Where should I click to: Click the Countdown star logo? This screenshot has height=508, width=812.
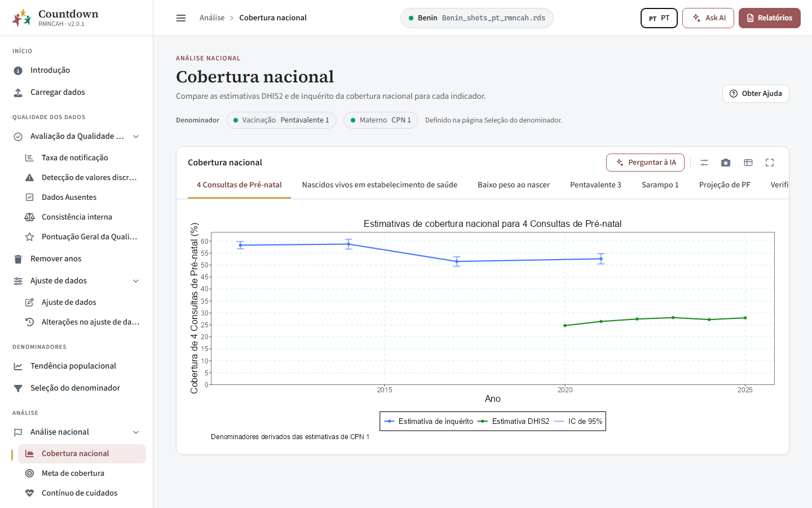[21, 18]
